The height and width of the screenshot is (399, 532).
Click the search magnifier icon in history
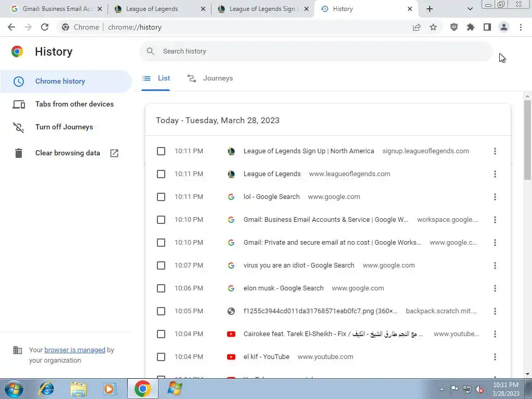[150, 51]
